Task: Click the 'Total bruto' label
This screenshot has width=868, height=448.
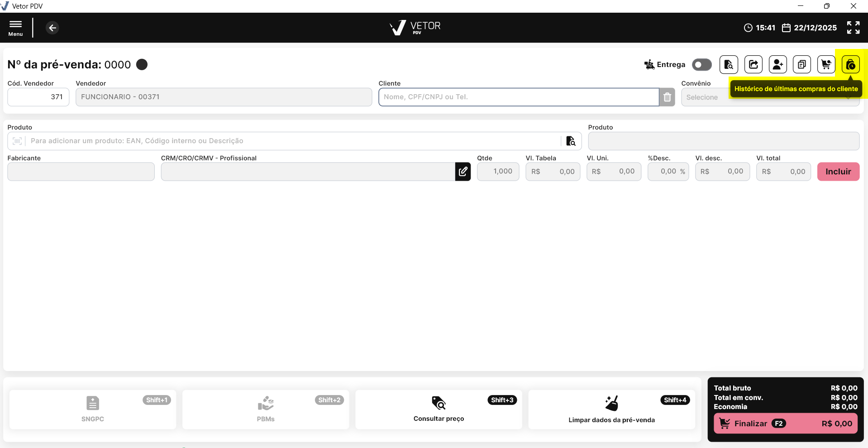Action: tap(732, 388)
